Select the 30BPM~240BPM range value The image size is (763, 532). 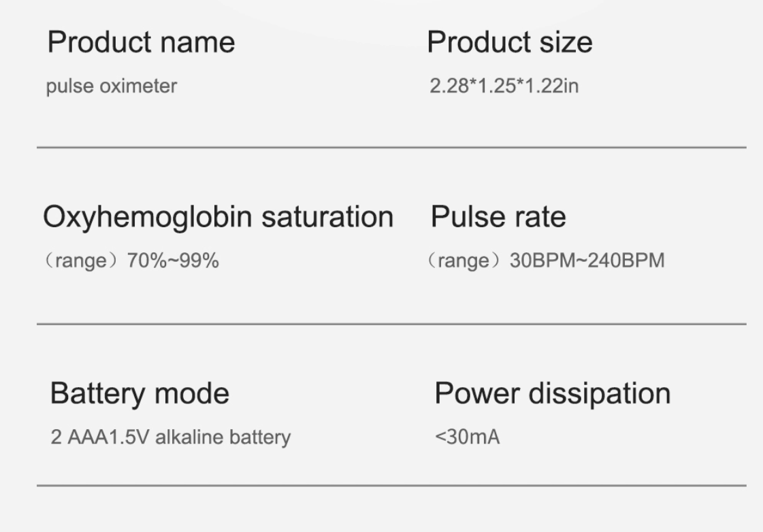[x=587, y=261]
